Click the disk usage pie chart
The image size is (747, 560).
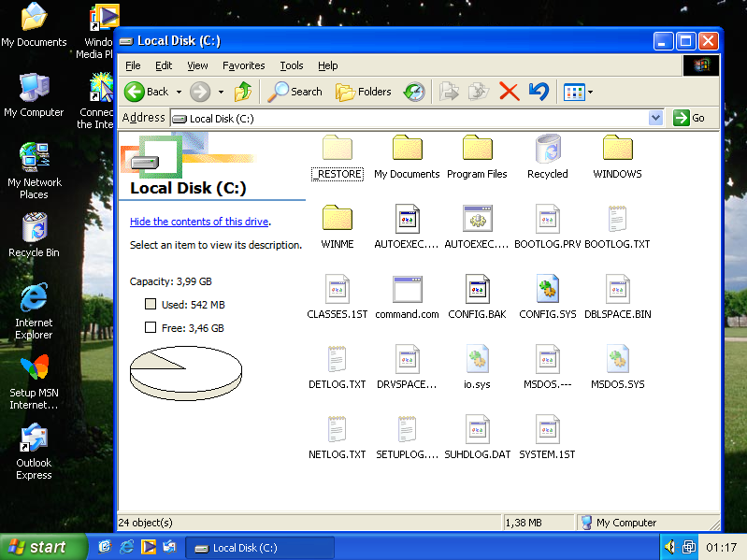click(x=186, y=373)
